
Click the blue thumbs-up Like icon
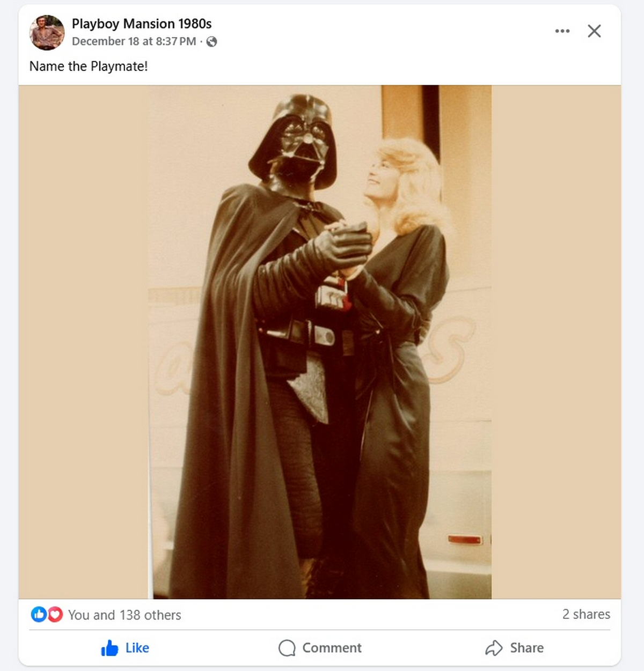(x=109, y=648)
